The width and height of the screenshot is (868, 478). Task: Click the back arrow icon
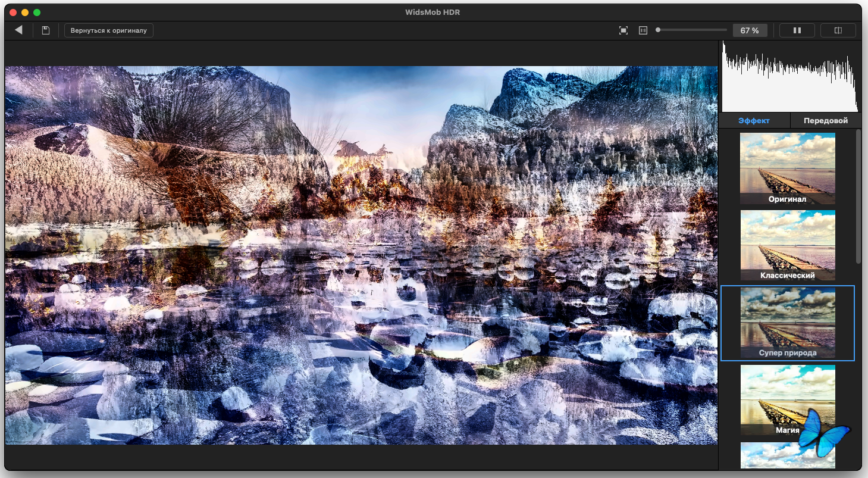click(x=18, y=30)
